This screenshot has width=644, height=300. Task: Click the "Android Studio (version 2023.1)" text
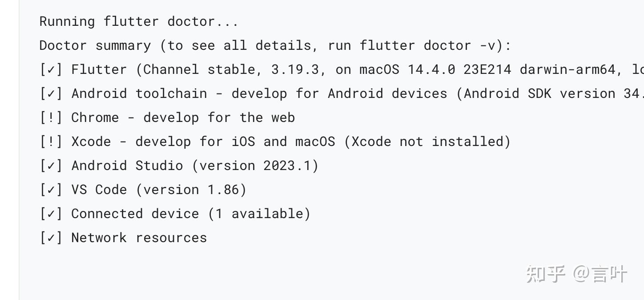(x=195, y=166)
